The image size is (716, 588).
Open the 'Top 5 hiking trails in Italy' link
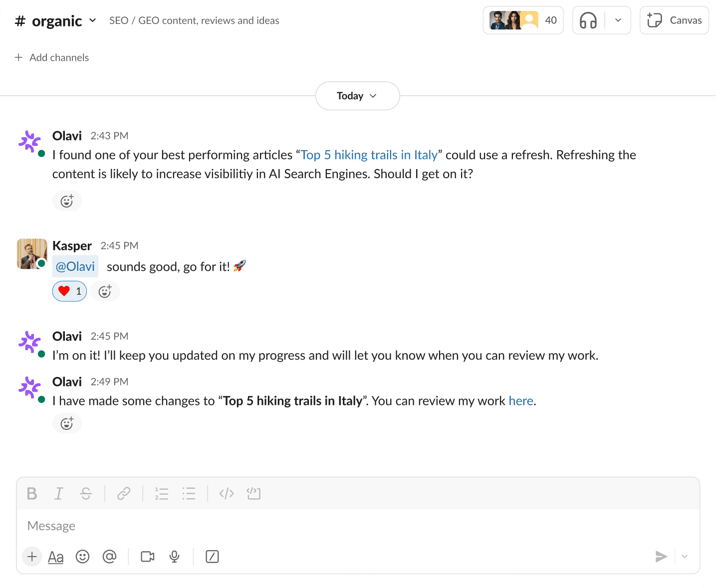click(369, 155)
